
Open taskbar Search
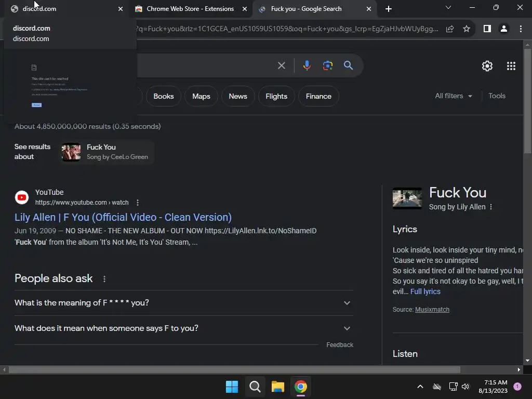point(255,387)
